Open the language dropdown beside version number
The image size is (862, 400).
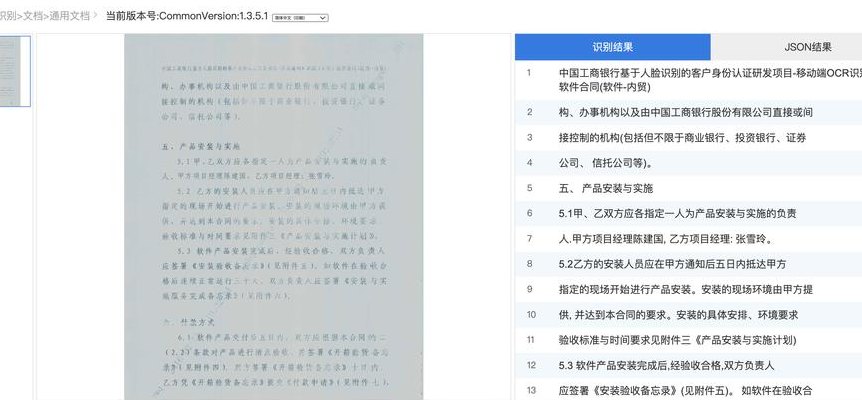pos(300,18)
